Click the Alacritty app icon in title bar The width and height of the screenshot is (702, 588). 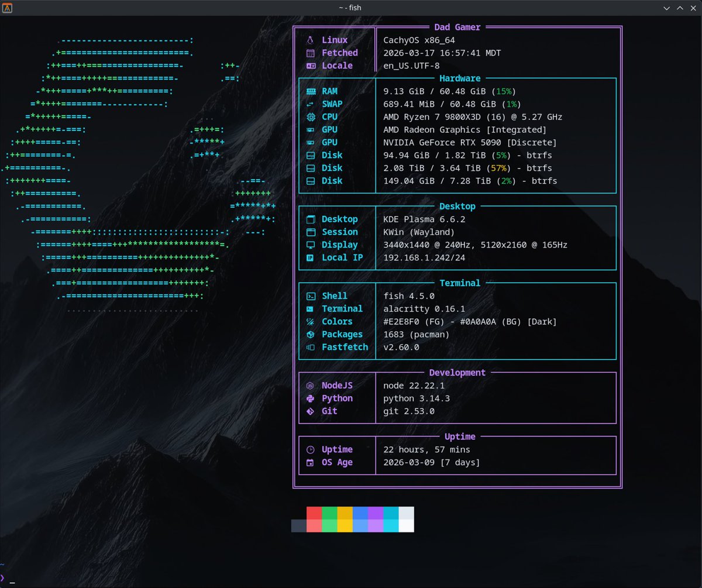tap(8, 8)
